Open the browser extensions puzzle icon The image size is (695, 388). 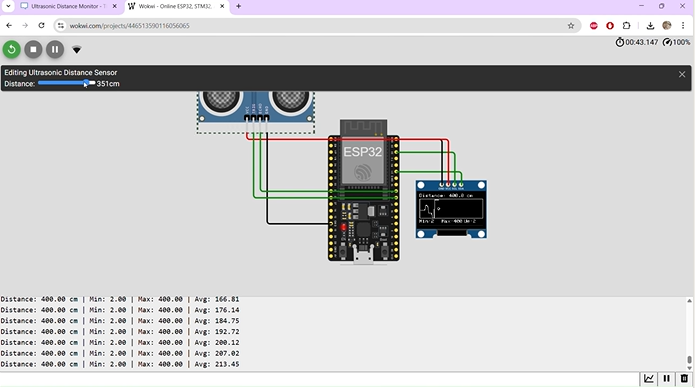(x=626, y=26)
